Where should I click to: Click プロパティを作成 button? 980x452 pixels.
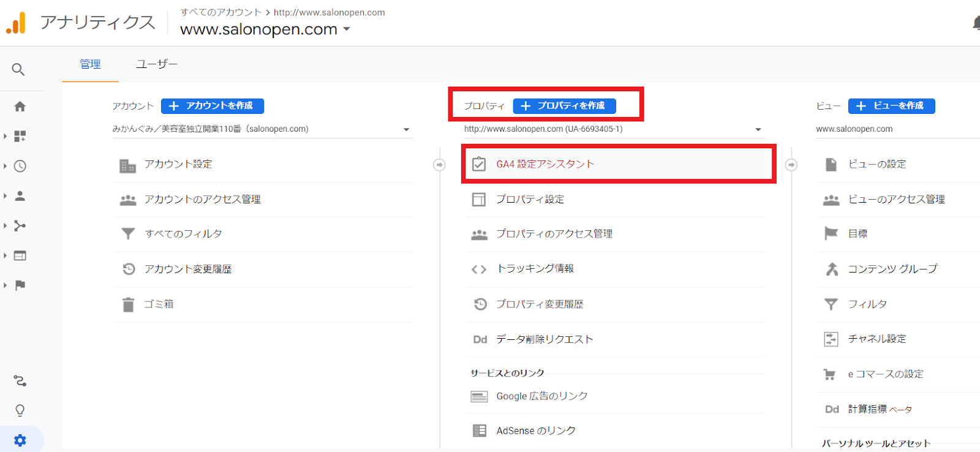(564, 106)
